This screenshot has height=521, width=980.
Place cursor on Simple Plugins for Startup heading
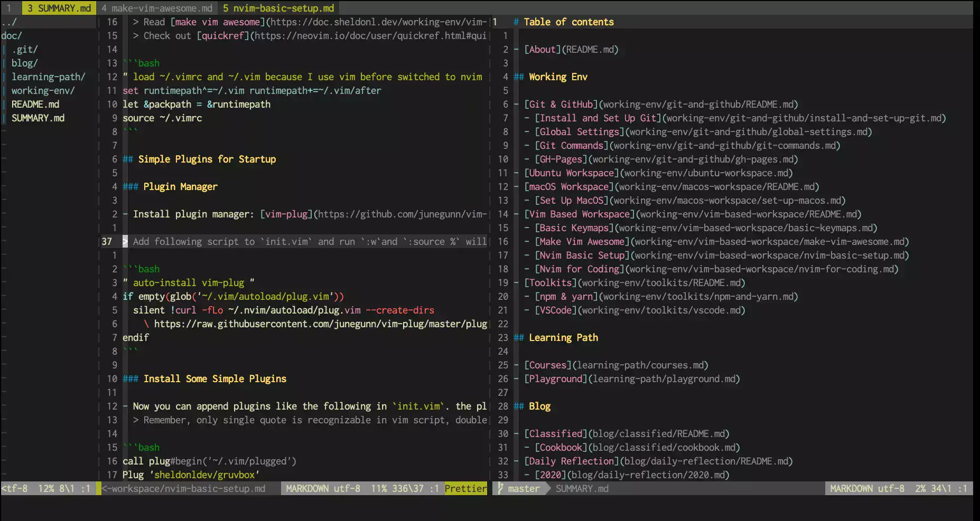(207, 159)
